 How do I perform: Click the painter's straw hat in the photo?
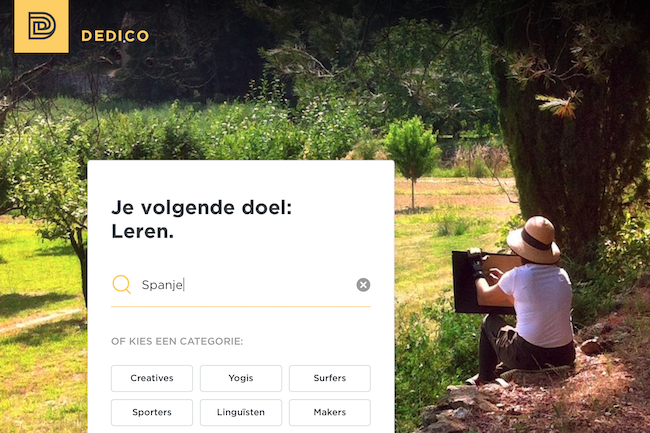[x=534, y=240]
